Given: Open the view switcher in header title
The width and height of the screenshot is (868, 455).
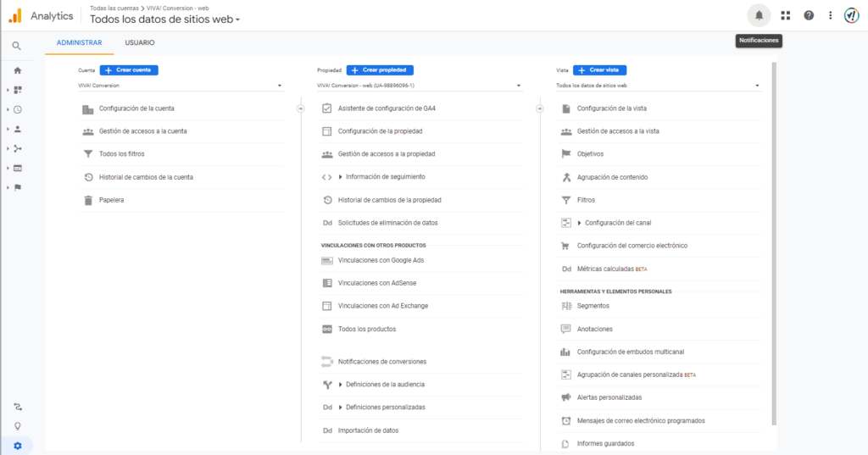Looking at the screenshot, I should point(165,19).
